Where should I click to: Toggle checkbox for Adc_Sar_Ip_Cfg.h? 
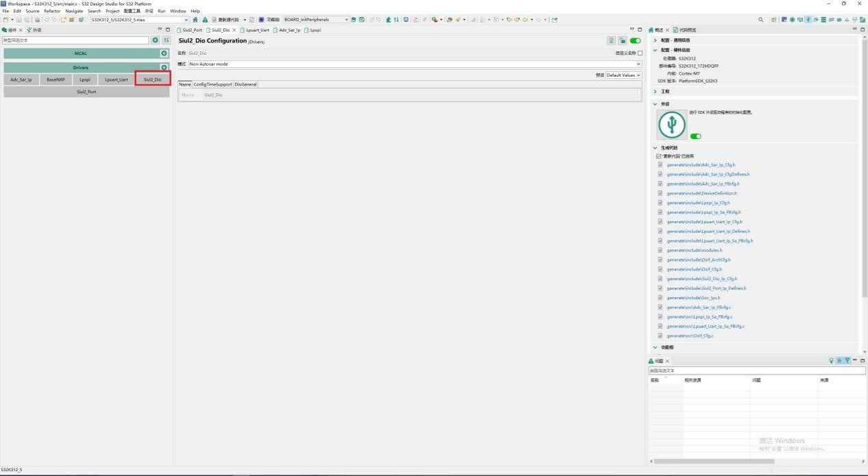point(660,165)
